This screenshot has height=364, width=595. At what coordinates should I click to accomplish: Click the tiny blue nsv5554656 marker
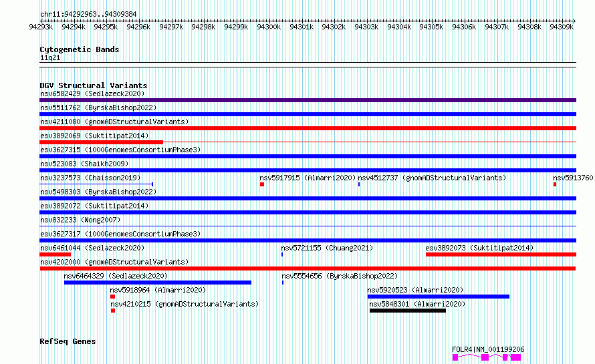click(x=283, y=283)
